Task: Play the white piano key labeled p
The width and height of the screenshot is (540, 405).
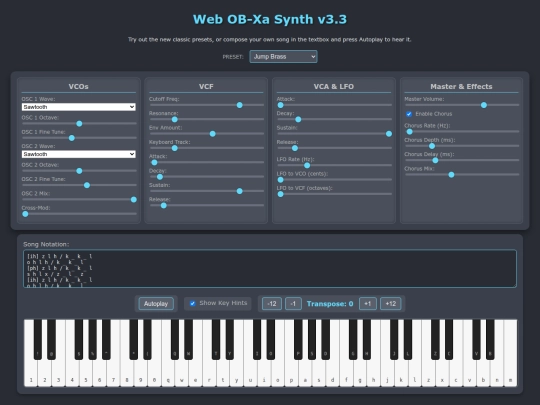Action: tap(291, 374)
